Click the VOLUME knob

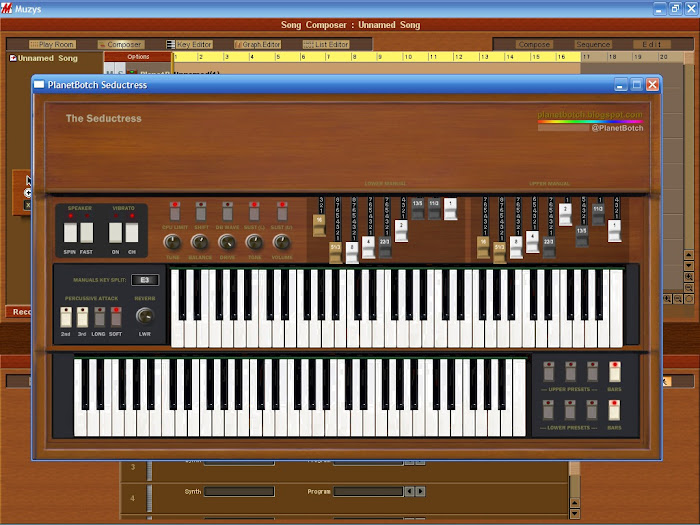click(x=281, y=242)
